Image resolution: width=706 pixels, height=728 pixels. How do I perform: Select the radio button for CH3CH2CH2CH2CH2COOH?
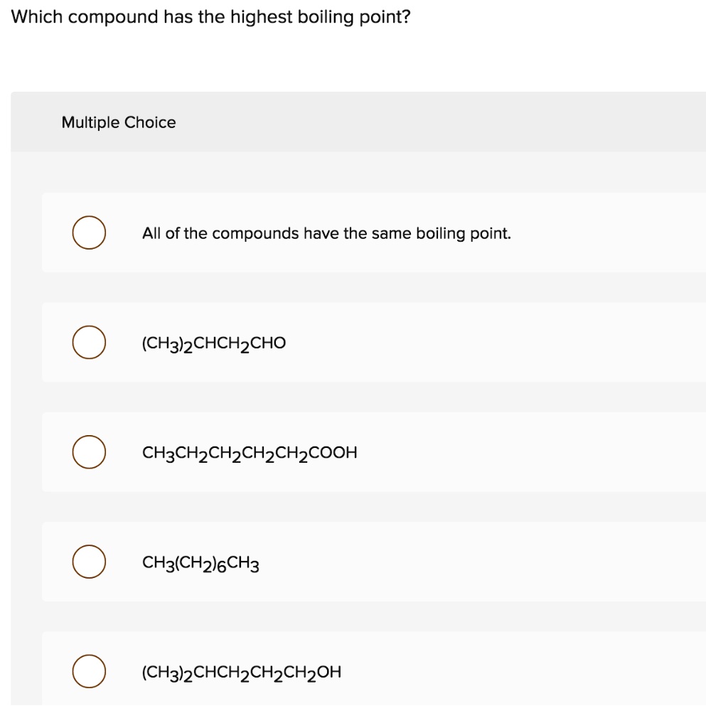(89, 451)
